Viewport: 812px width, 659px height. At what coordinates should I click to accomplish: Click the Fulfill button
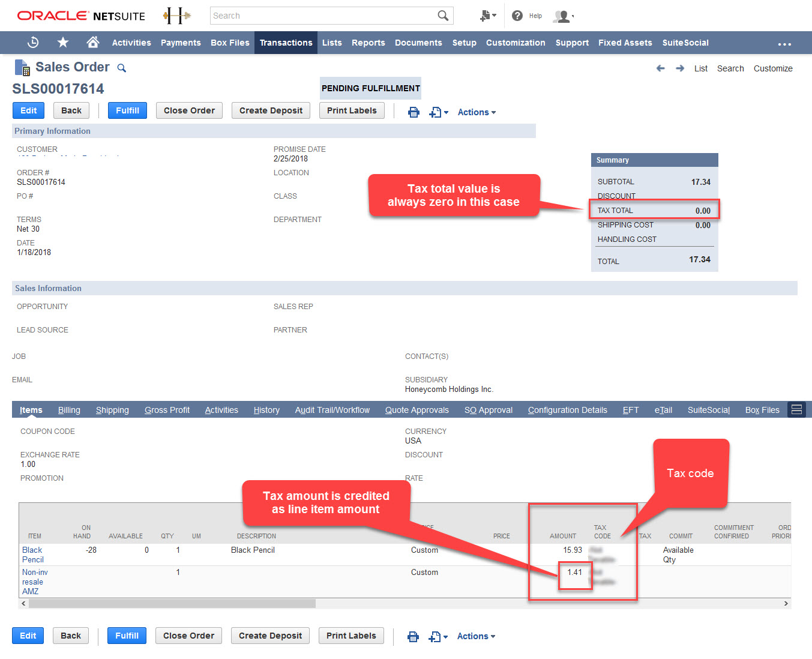127,110
